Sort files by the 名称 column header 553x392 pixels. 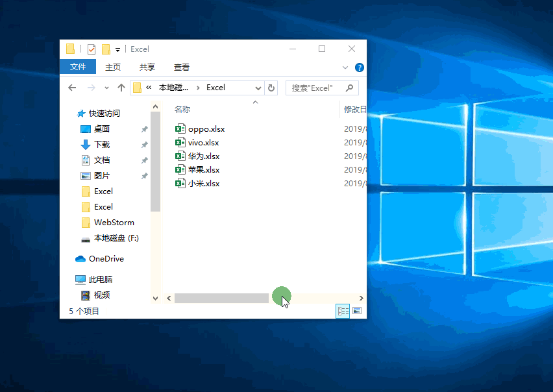point(182,110)
